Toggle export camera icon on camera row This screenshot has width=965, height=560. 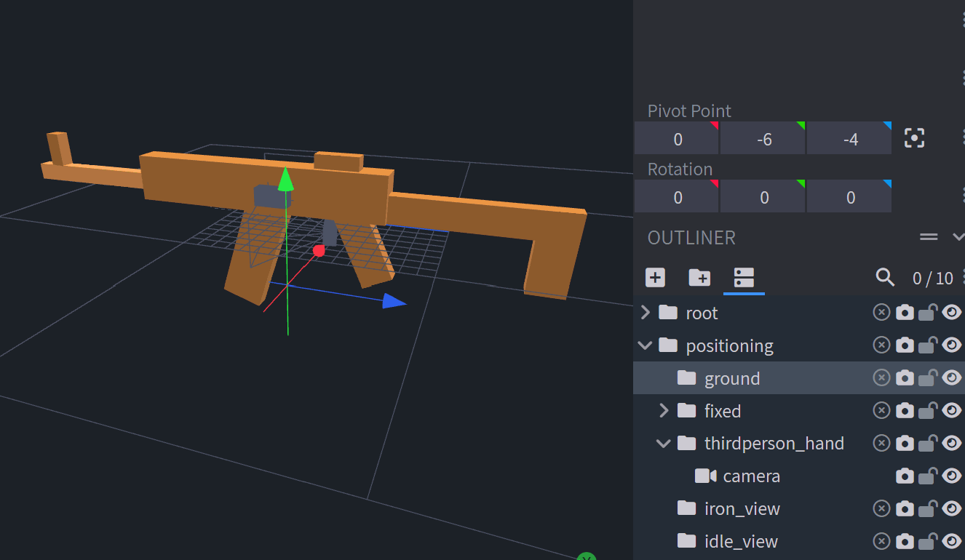coord(905,476)
